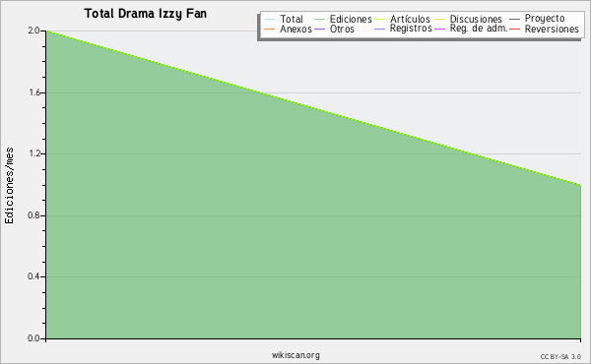Screen dimensions: 591x364
Task: Click the CC BY-SA 3.0 license text
Action: tap(560, 357)
